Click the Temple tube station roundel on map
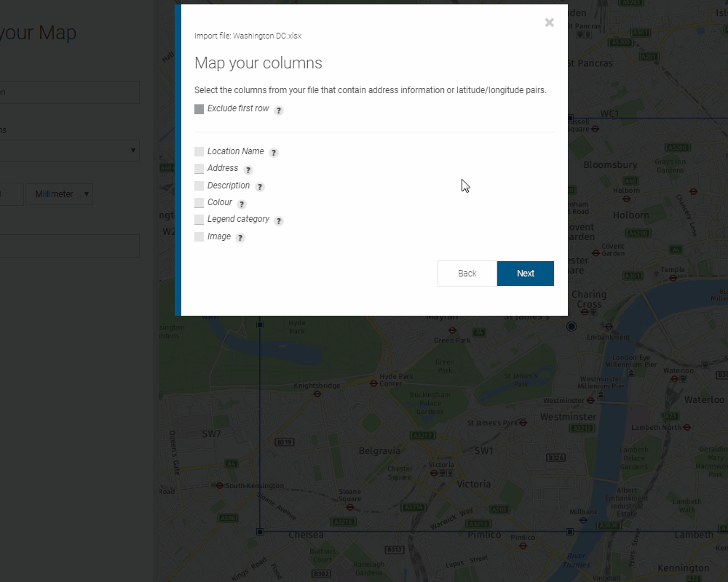 coord(673,278)
